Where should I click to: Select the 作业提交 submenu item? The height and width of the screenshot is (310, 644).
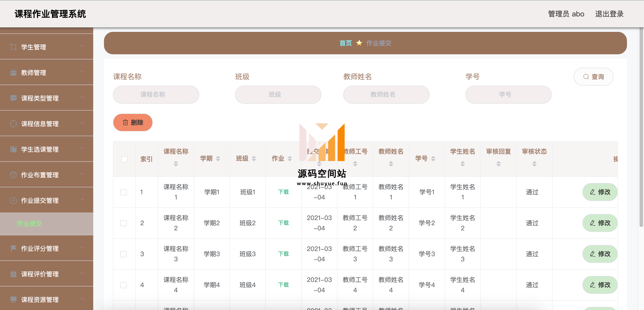tap(47, 224)
